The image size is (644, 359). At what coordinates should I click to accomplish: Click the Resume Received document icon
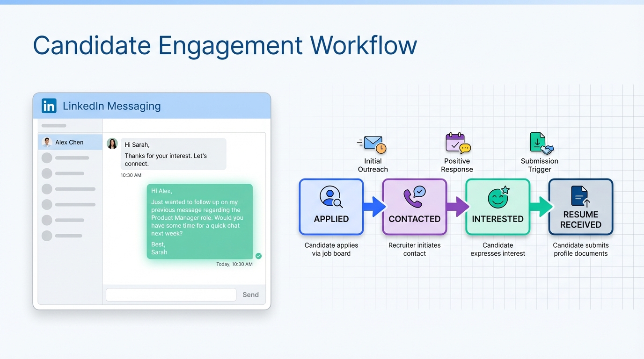[580, 196]
